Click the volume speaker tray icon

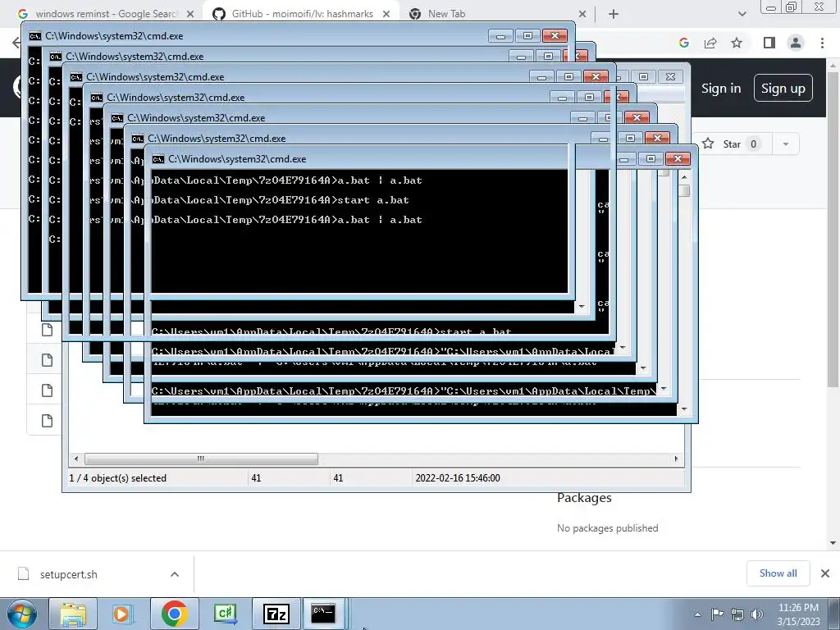[x=757, y=614]
